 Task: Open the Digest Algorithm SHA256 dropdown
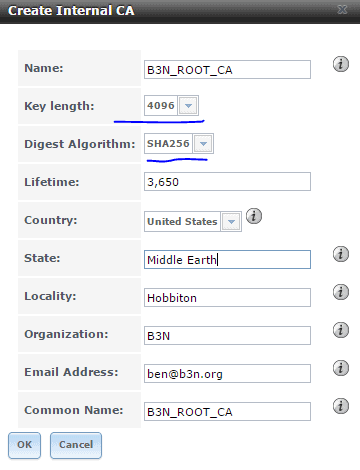coord(203,144)
